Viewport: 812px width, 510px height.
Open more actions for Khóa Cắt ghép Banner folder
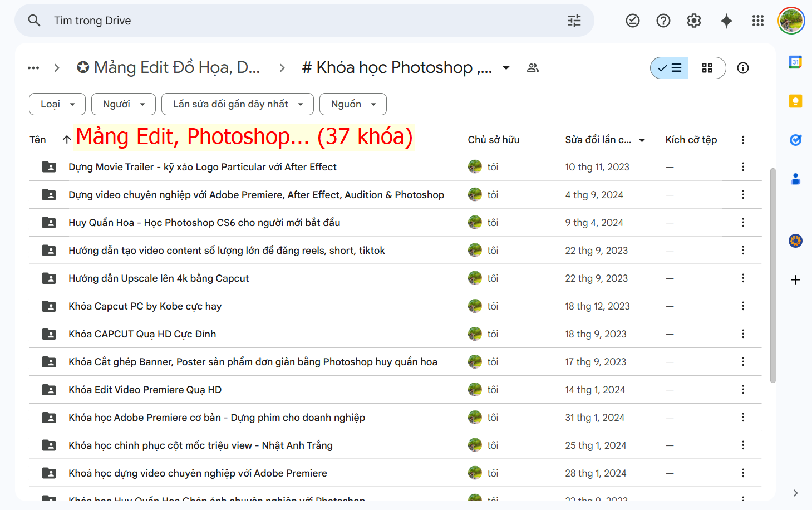tap(743, 362)
